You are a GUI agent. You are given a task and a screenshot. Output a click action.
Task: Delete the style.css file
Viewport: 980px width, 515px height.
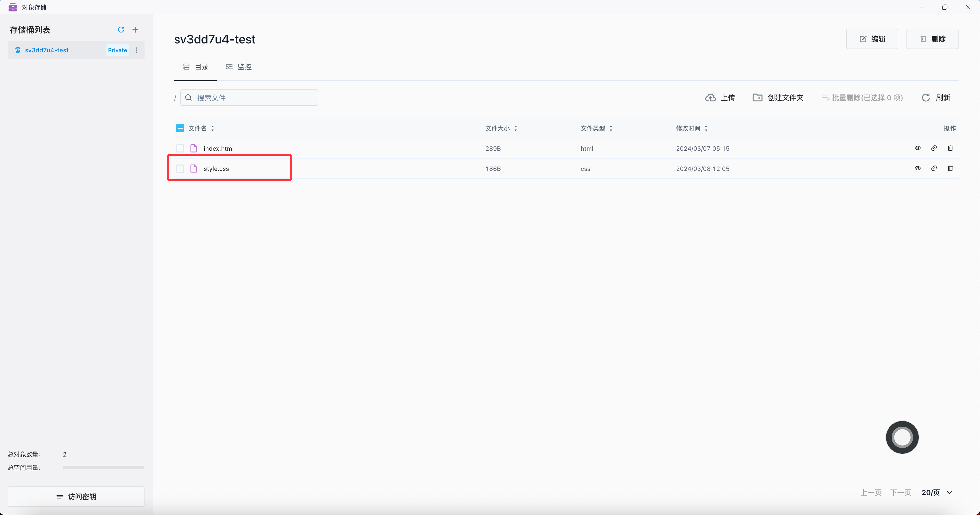(x=950, y=168)
